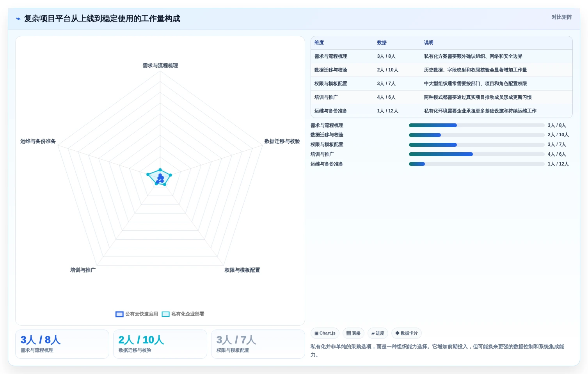
Task: Click the 数据卡片 tag chip
Action: click(407, 333)
